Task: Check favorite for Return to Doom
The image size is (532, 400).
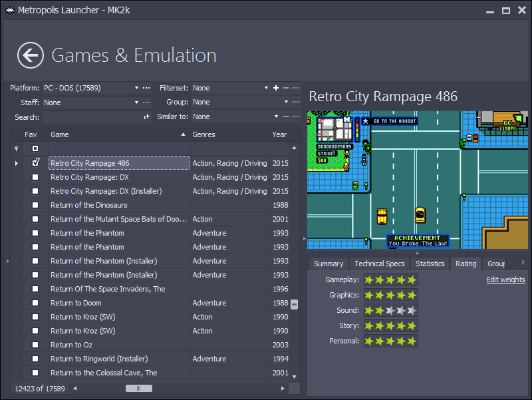Action: (35, 303)
